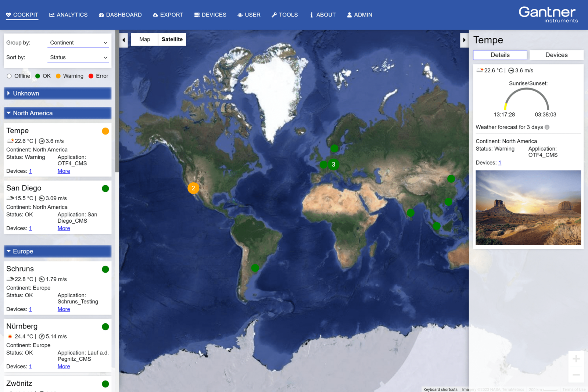Open the Devices menu in top bar
The image size is (588, 392).
coord(210,15)
